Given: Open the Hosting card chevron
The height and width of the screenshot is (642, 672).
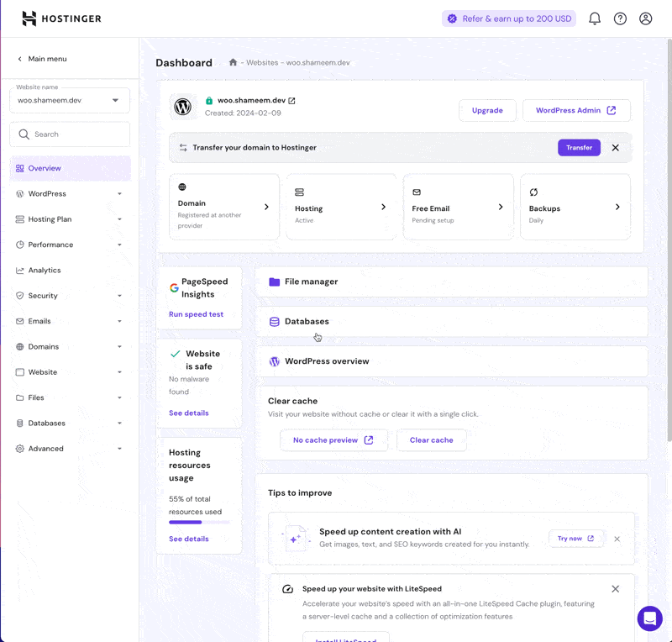Looking at the screenshot, I should (x=384, y=207).
